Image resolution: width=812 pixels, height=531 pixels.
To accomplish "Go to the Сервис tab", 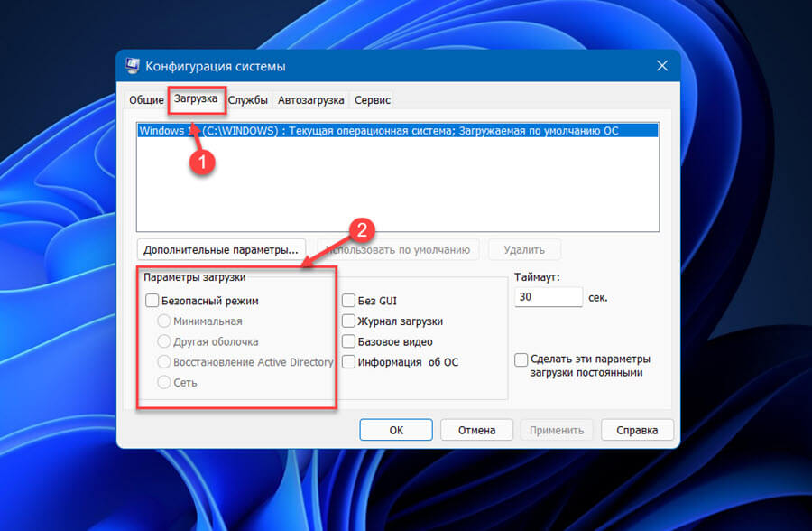I will pos(373,99).
